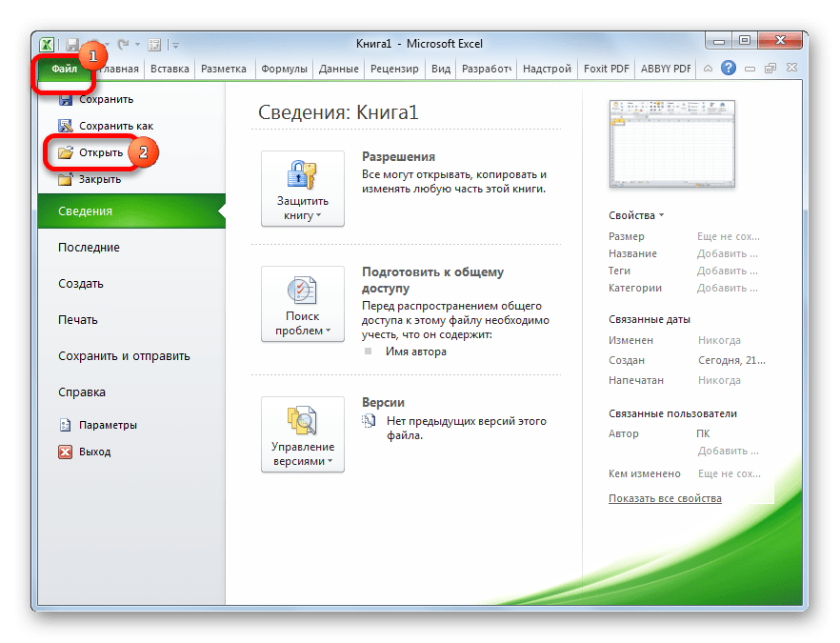
Task: Click the Создан value Сегодня, 21…
Action: [731, 361]
